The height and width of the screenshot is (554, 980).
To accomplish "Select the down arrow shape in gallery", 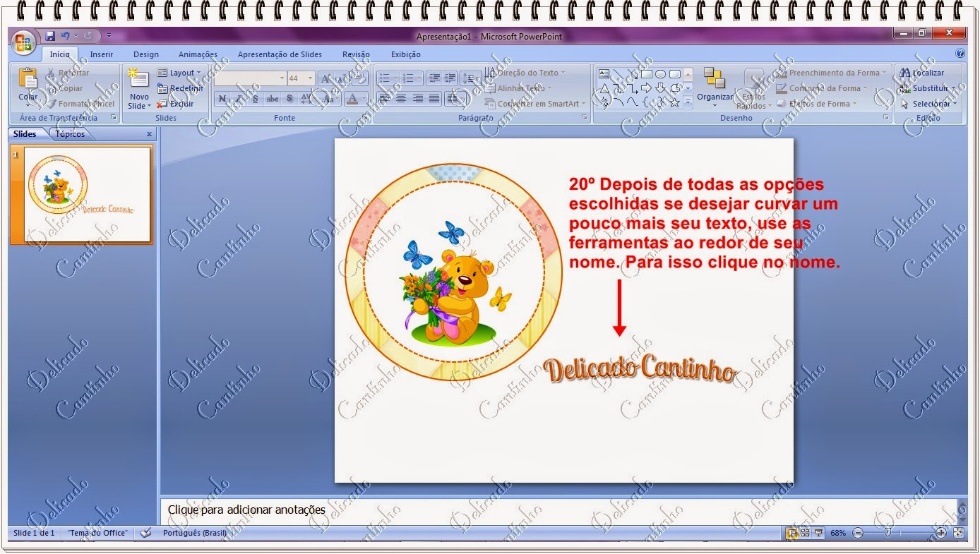I will click(x=660, y=88).
